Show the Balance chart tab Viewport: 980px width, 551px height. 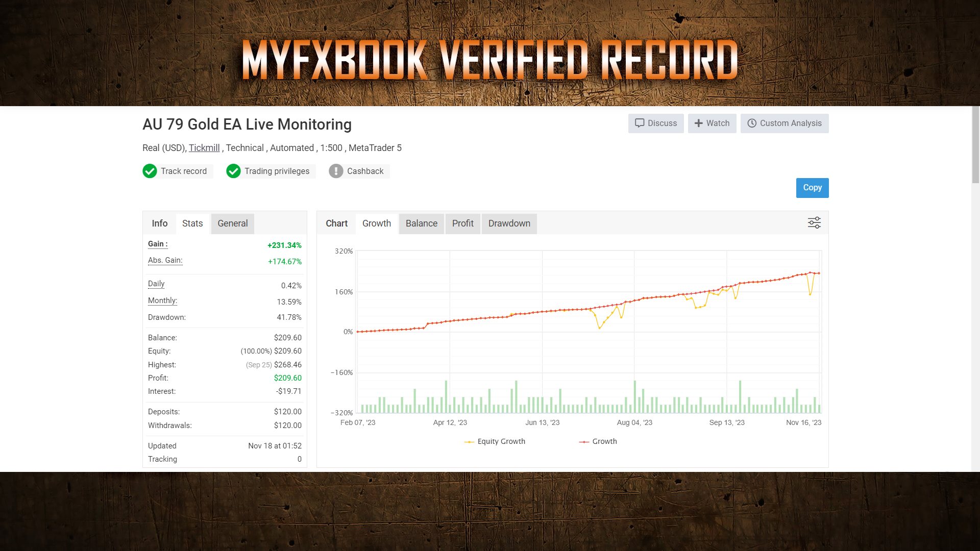[x=422, y=223]
